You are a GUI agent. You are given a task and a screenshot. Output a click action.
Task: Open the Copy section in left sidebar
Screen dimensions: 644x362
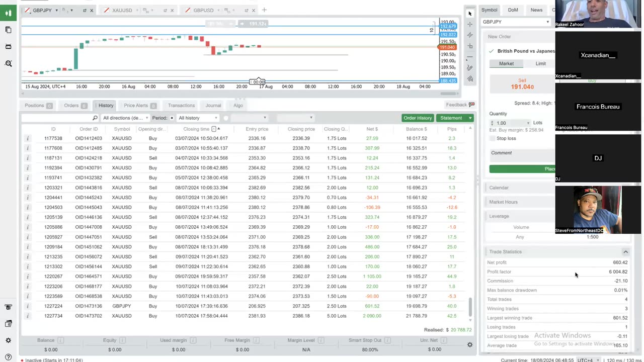(8, 30)
